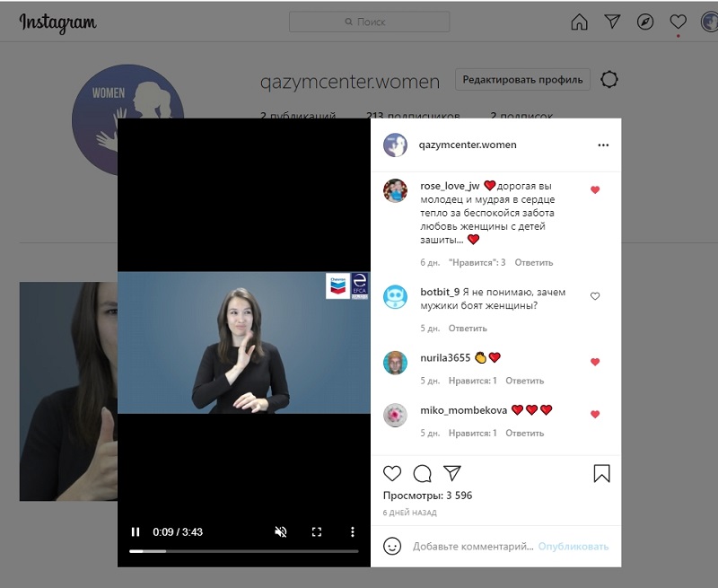
Task: Unmute the video sound
Action: (x=280, y=531)
